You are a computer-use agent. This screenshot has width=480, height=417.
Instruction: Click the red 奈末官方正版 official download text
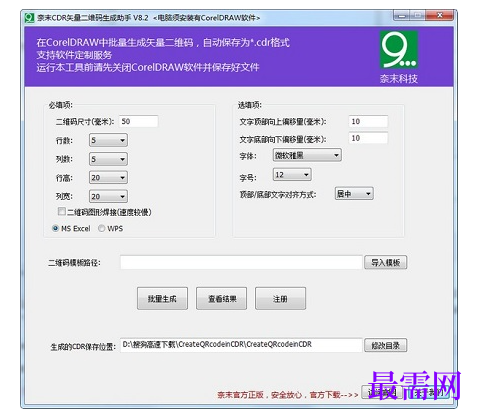(x=288, y=395)
